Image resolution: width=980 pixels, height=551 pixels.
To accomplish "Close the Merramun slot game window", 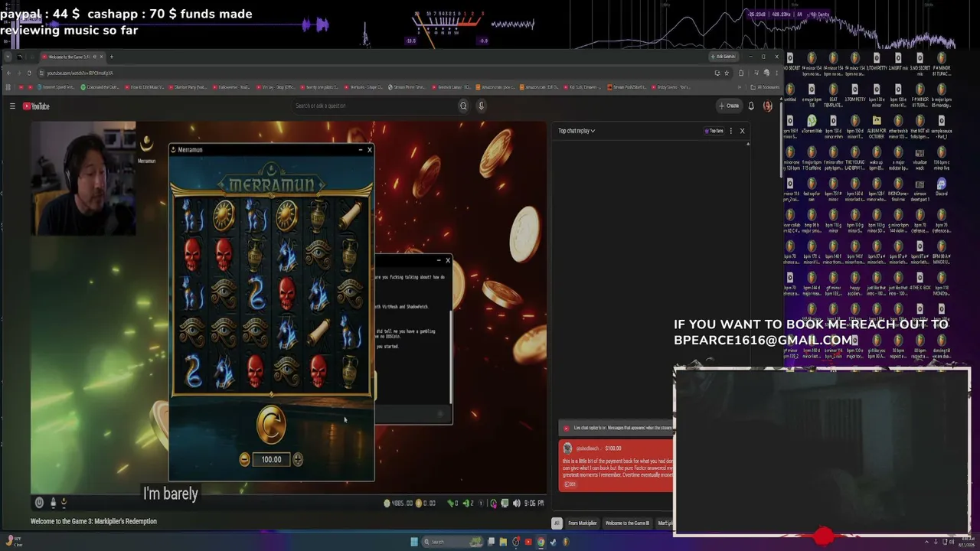I will tap(369, 149).
